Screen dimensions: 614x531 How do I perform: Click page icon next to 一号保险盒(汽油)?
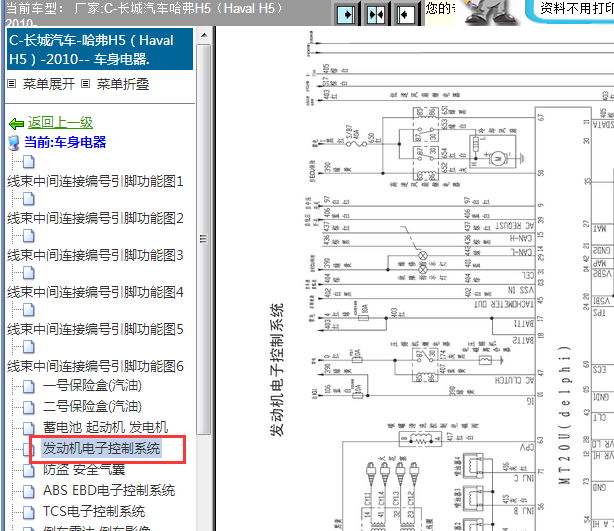click(x=29, y=387)
